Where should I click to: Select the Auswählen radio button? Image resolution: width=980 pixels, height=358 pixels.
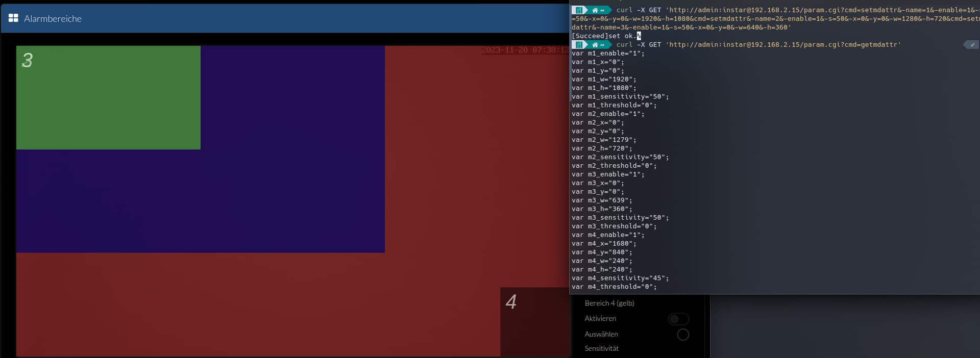(683, 335)
